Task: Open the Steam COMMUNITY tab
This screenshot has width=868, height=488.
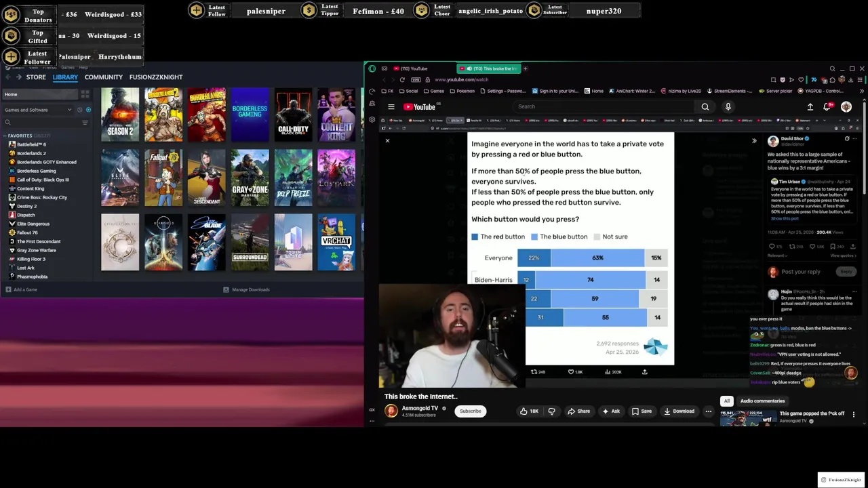Action: 104,77
